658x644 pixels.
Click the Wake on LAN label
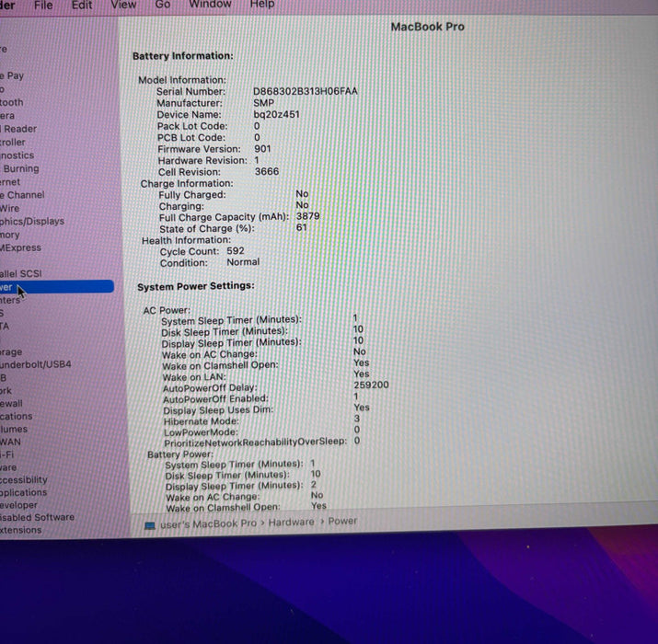click(194, 377)
